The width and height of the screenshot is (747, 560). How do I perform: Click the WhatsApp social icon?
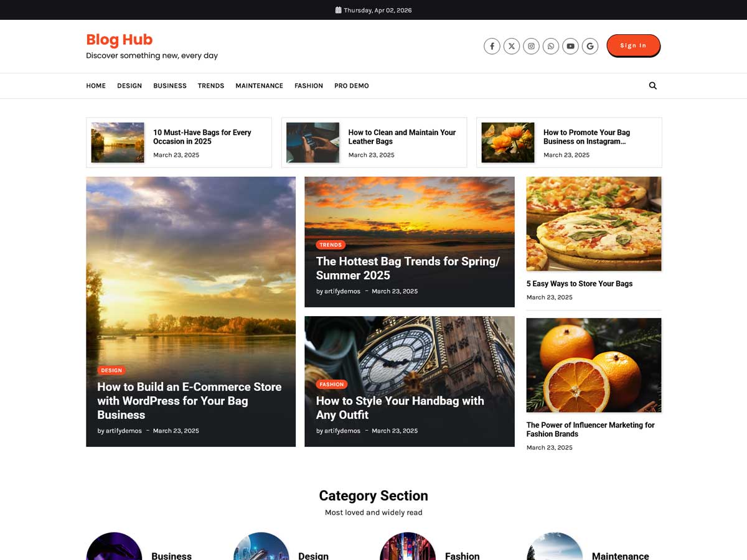pos(551,46)
